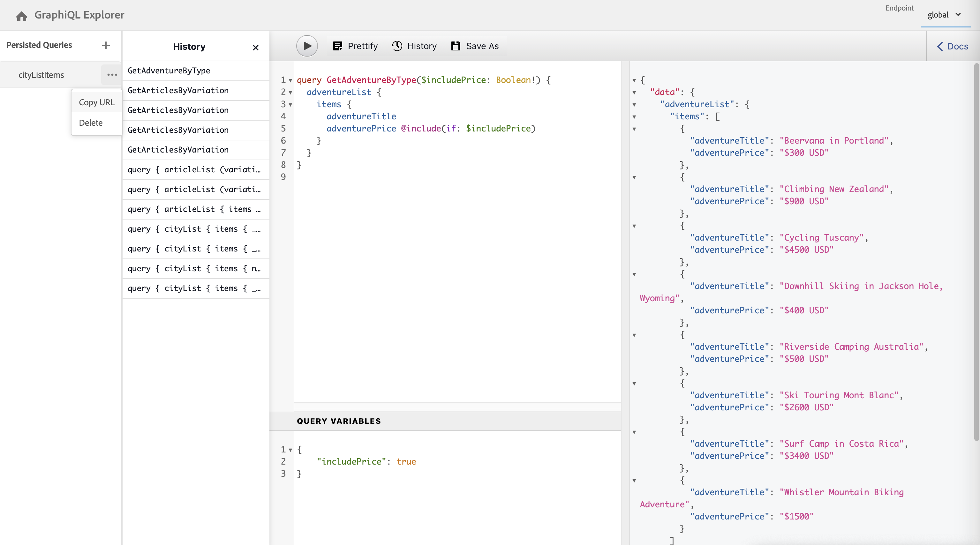The height and width of the screenshot is (545, 980).
Task: Open History from the clock icon
Action: point(397,46)
